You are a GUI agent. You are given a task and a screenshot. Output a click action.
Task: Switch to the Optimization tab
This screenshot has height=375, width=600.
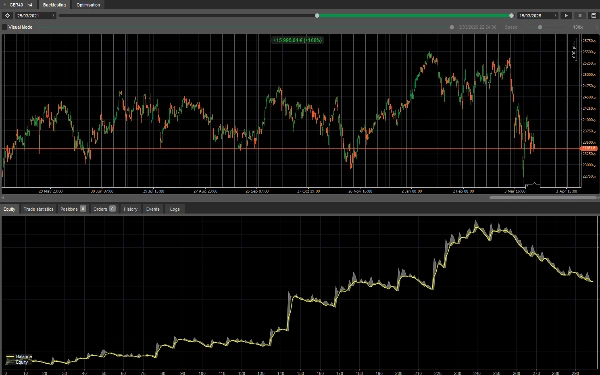coord(88,5)
